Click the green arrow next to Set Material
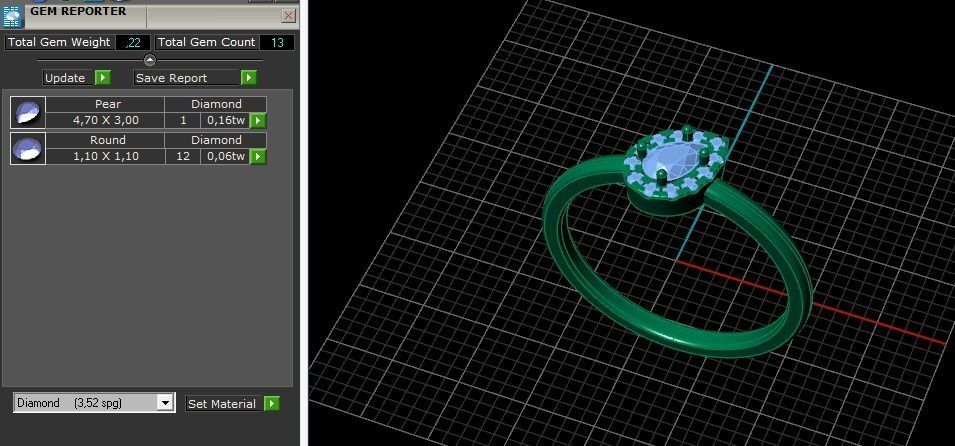 272,403
